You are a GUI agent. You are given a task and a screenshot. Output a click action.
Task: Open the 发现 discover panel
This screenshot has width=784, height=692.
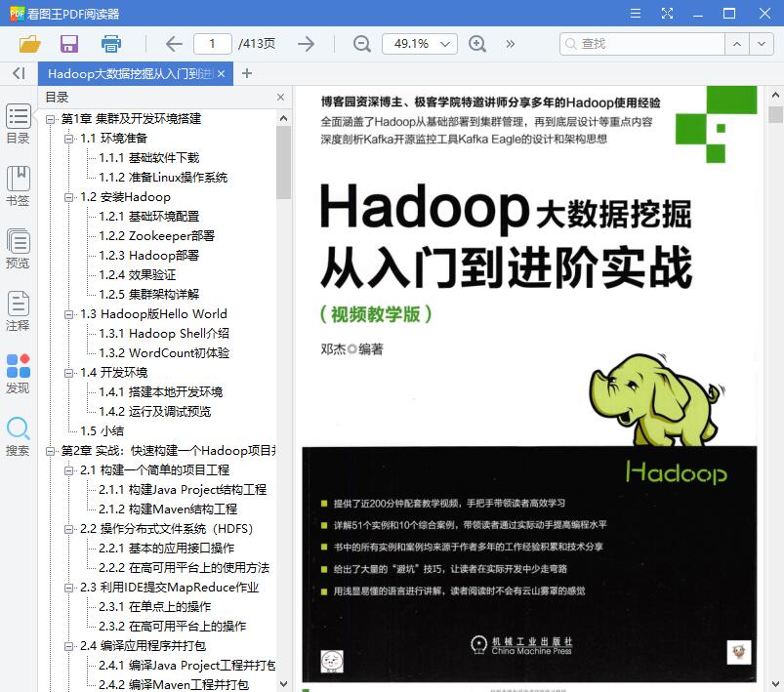click(x=18, y=374)
